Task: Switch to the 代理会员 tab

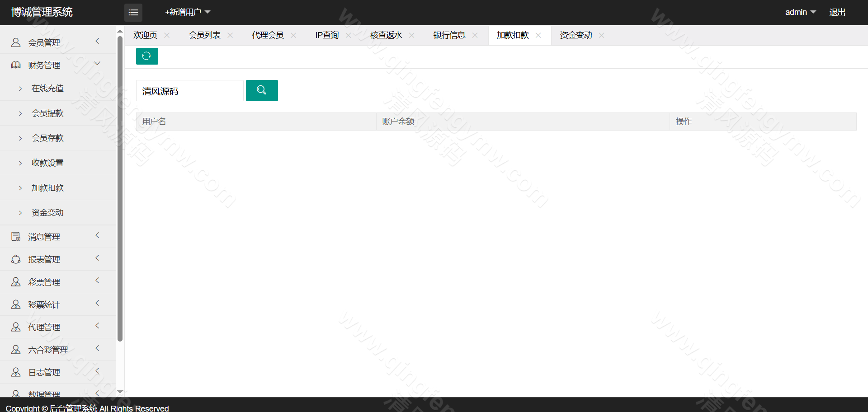Action: tap(268, 35)
